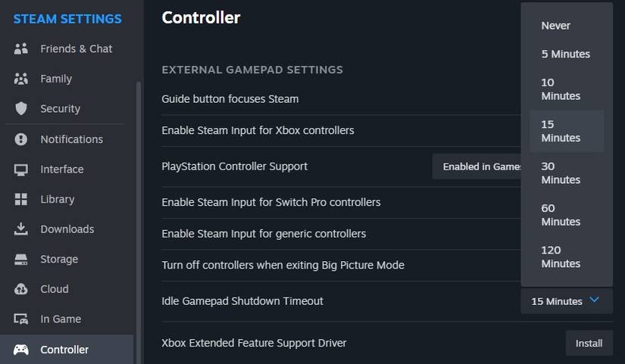Select 5 Minutes timeout option
Screen dimensions: 625x364
pos(565,54)
